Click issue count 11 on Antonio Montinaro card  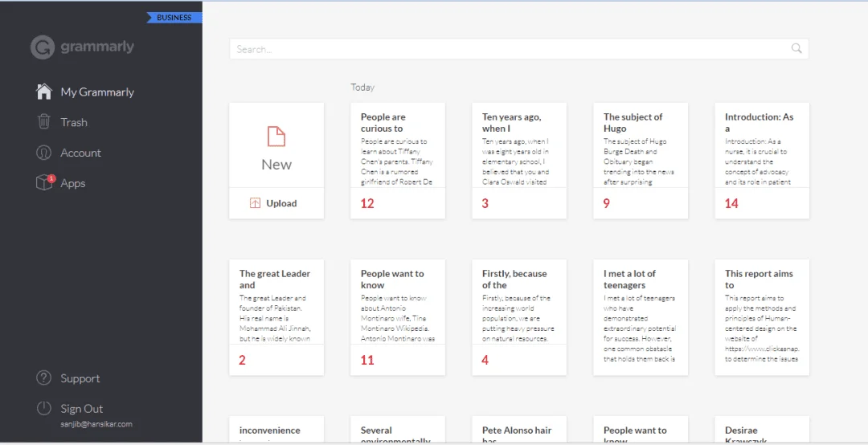coord(367,361)
